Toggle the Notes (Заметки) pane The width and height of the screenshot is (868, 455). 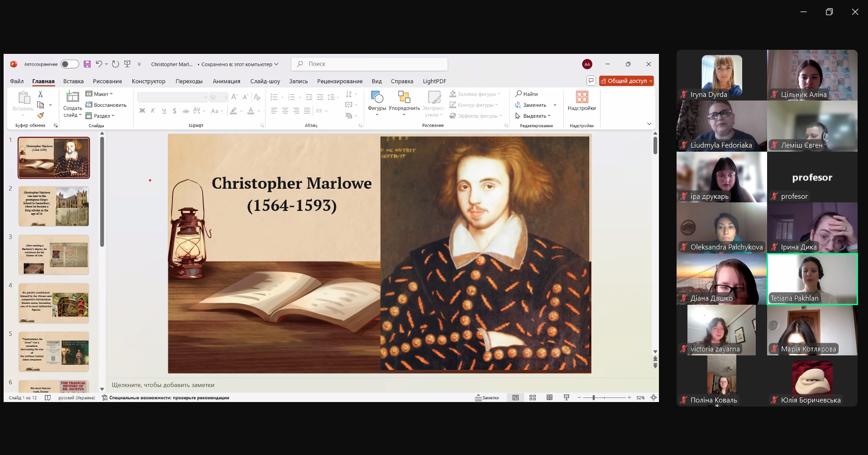(x=487, y=398)
